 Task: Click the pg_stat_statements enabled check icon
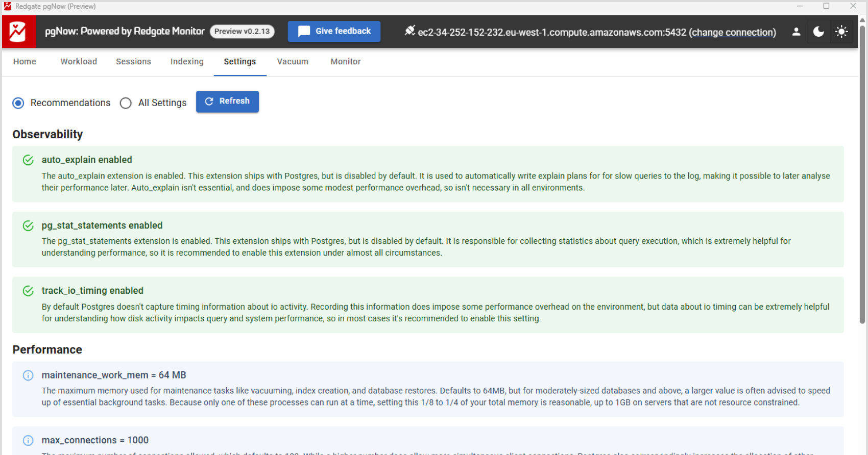(x=28, y=226)
